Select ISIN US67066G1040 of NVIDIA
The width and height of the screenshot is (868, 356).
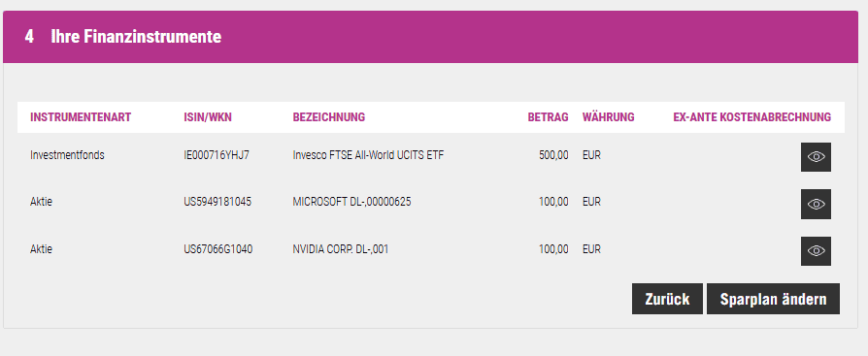(218, 249)
